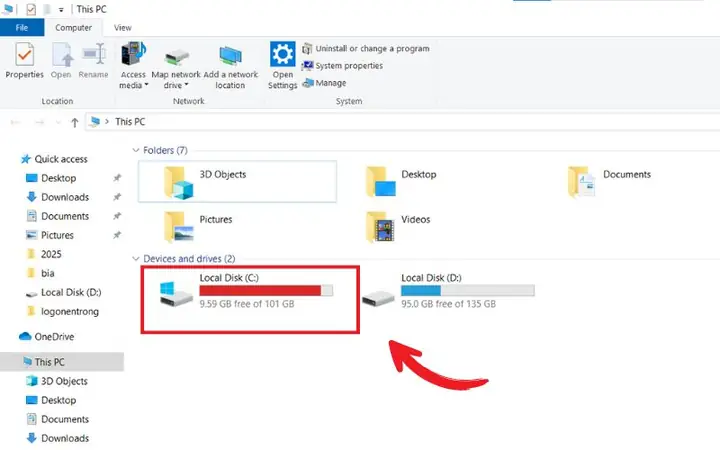This screenshot has height=450, width=720.
Task: Click the chevron before This PC in address bar
Action: (x=107, y=122)
